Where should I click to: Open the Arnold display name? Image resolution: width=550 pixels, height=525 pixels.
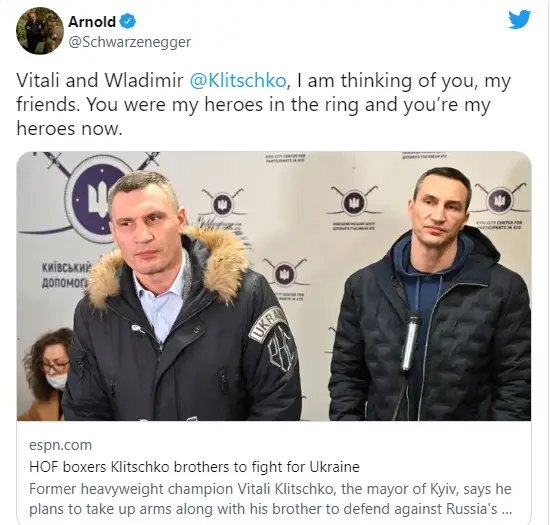[x=92, y=22]
